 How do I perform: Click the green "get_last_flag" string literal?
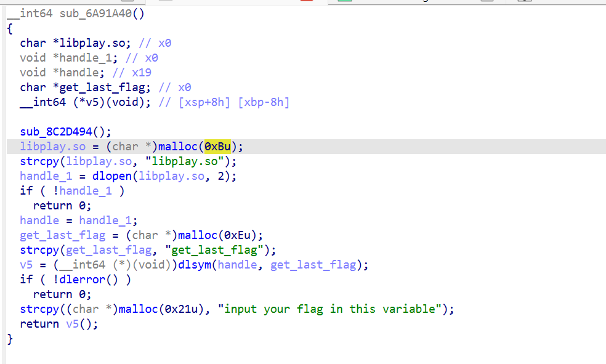coord(214,250)
